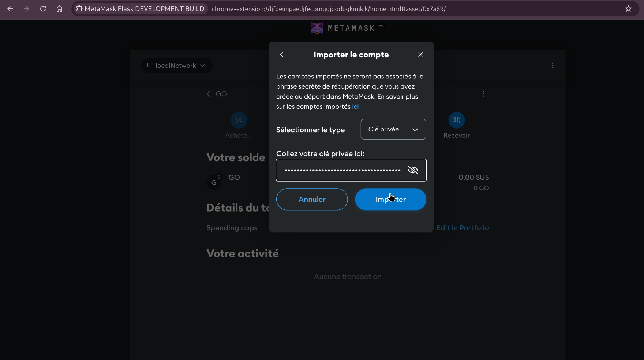Click the Importer button
Image resolution: width=644 pixels, height=360 pixels.
click(390, 200)
